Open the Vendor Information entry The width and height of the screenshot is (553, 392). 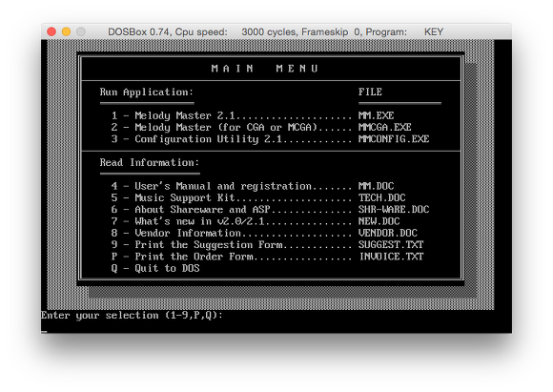click(264, 233)
